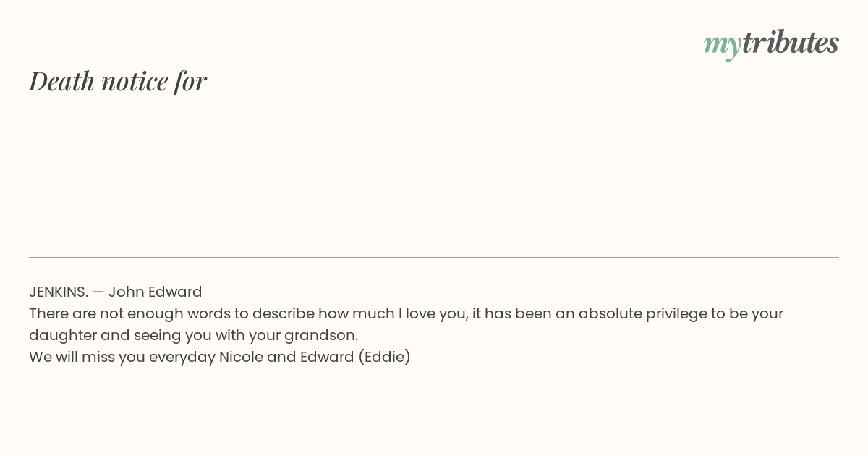Click the mytributes logo
This screenshot has height=456, width=868.
pyautogui.click(x=771, y=43)
